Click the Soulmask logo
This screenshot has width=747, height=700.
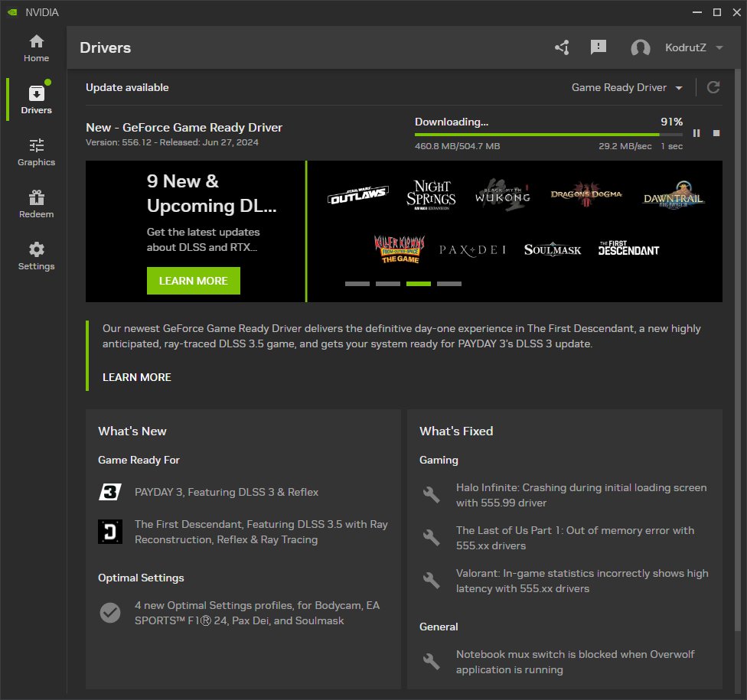tap(553, 249)
